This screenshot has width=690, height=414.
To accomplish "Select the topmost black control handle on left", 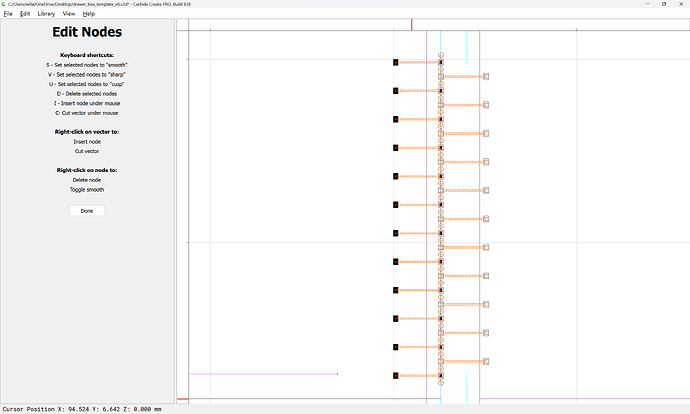I will [x=396, y=62].
